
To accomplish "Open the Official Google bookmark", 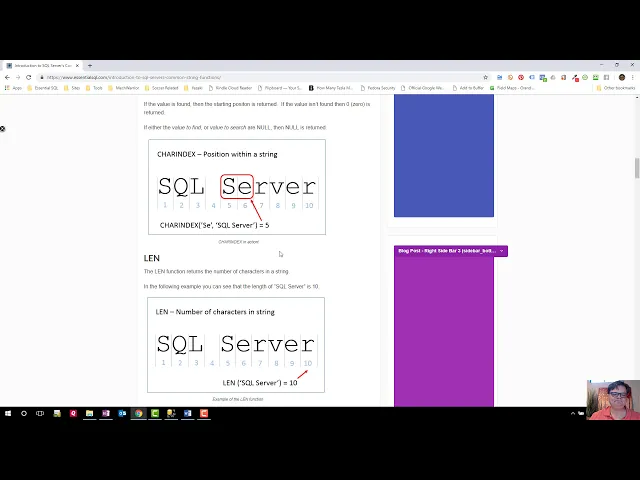I will coord(422,88).
